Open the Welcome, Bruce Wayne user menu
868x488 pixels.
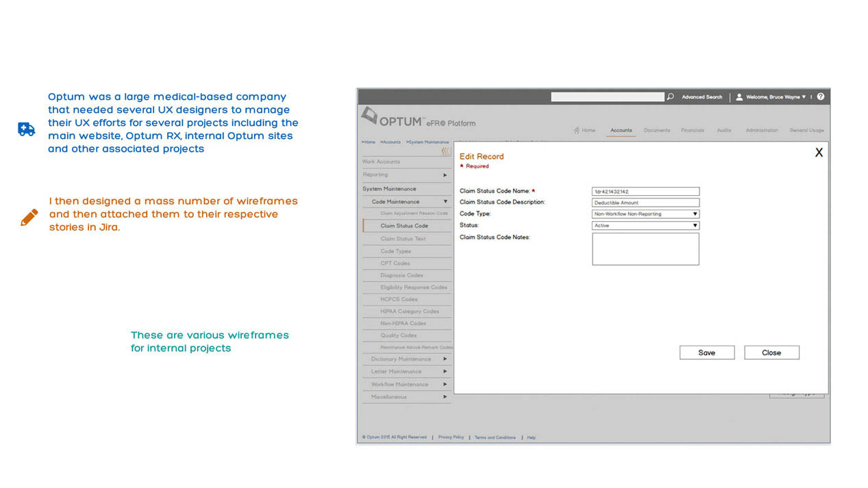point(776,97)
